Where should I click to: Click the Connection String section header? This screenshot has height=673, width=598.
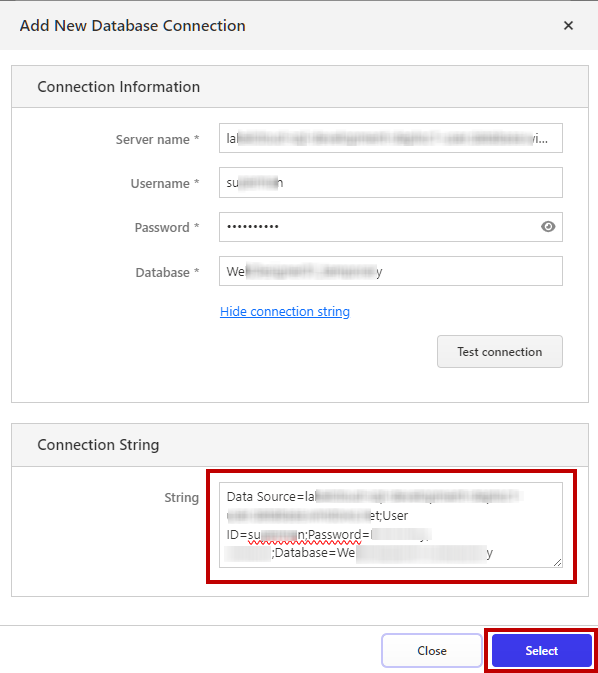[x=98, y=445]
